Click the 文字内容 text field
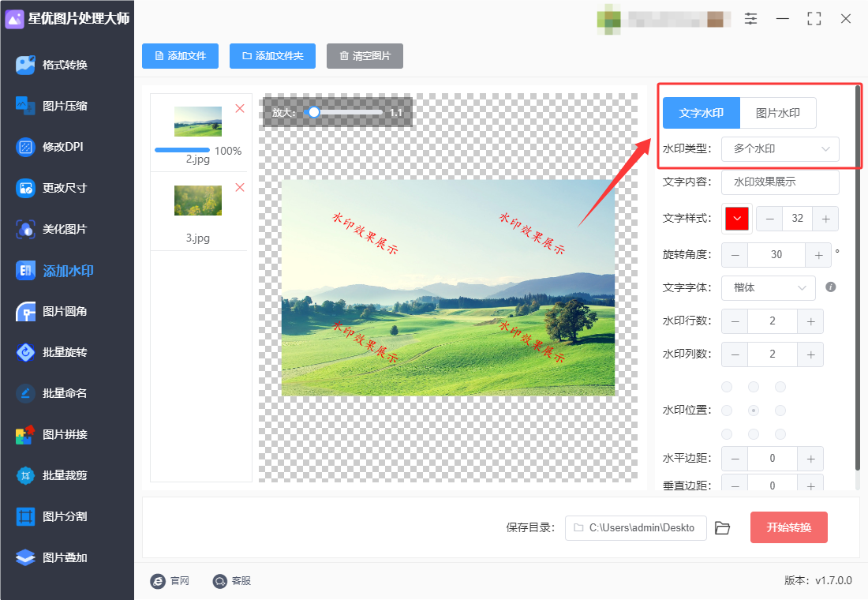This screenshot has width=868, height=600. 780,182
